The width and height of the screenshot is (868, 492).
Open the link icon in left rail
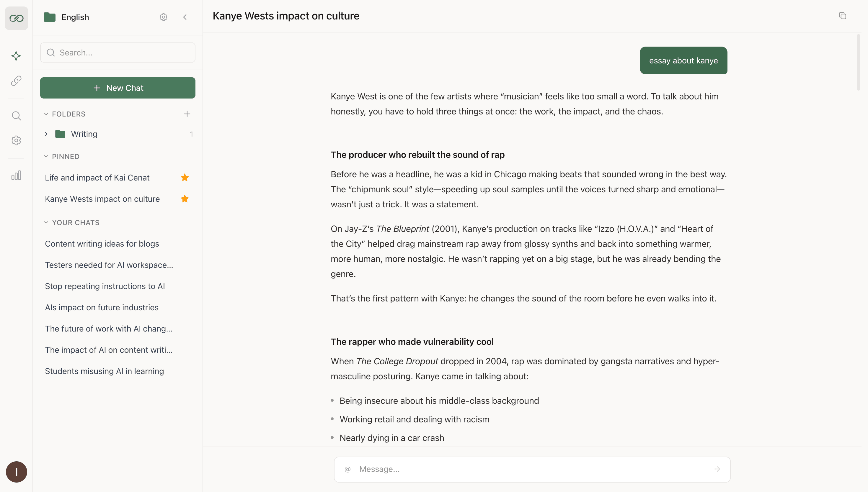tap(16, 81)
